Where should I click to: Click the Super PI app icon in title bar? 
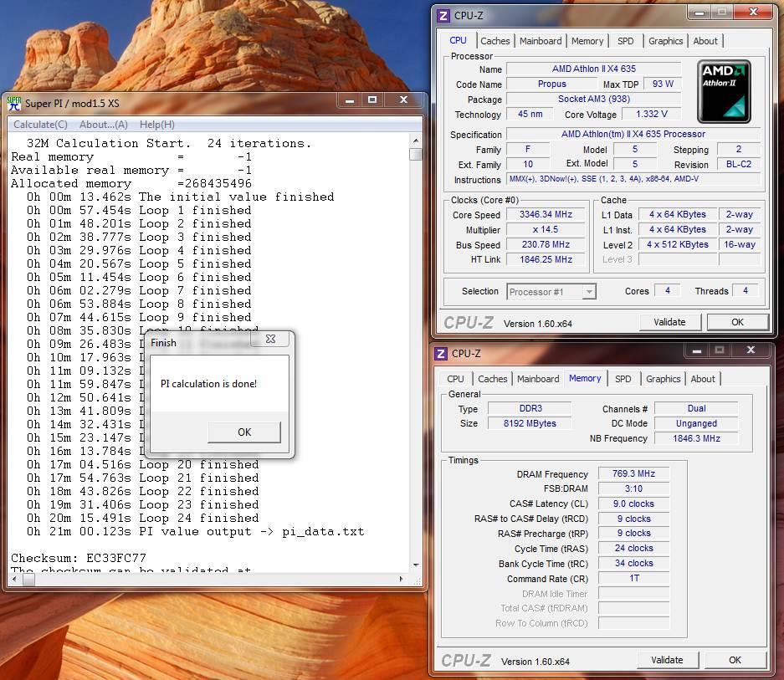pos(14,103)
